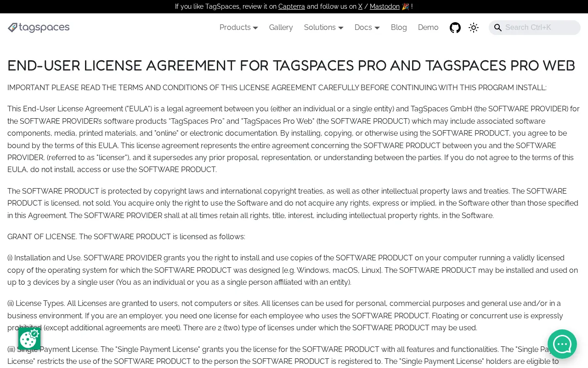This screenshot has width=588, height=368.
Task: Click the EULA main heading
Action: (x=291, y=66)
